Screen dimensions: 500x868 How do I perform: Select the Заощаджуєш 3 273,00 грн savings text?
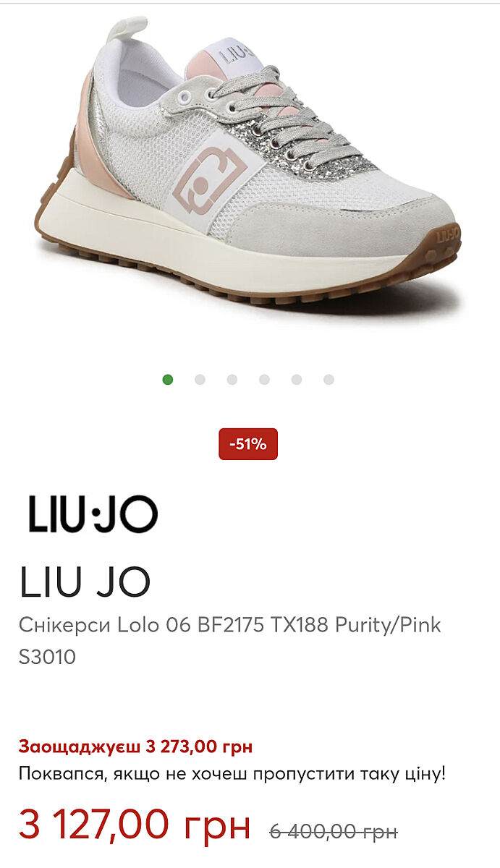[135, 746]
